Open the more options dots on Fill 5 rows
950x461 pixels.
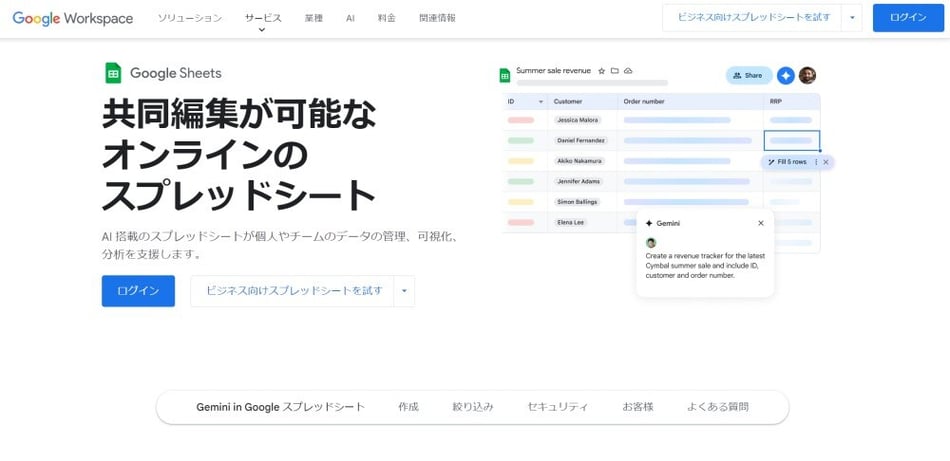[815, 162]
